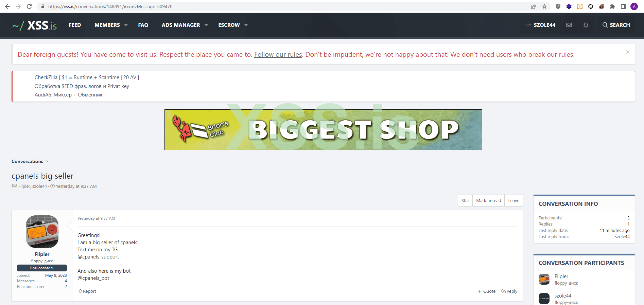Open the SZOLE44 account menu
The height and width of the screenshot is (305, 644).
[x=540, y=25]
